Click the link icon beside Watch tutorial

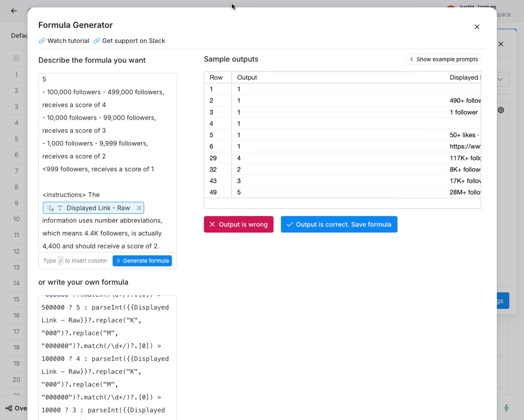click(42, 41)
